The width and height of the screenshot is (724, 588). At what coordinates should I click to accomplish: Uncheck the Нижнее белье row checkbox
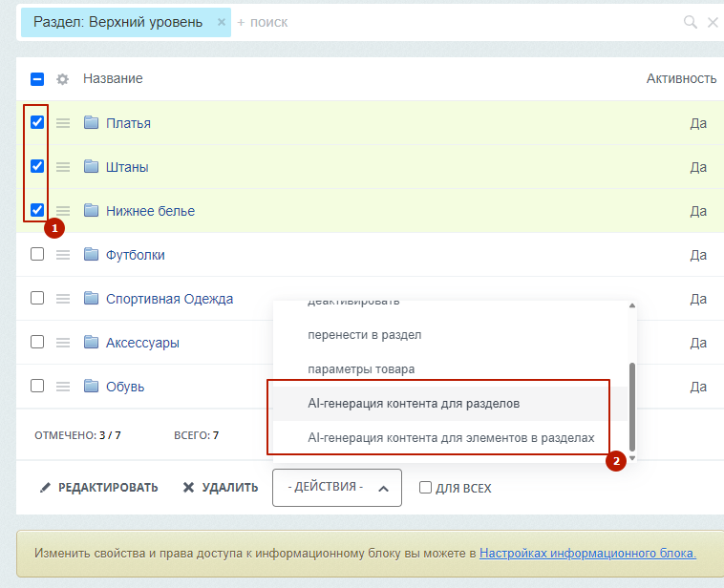pos(37,210)
